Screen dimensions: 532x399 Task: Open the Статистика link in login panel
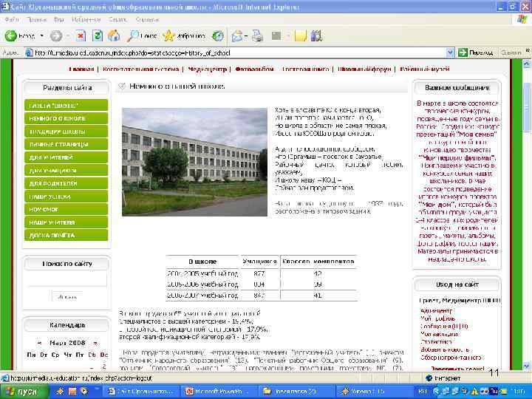point(436,342)
